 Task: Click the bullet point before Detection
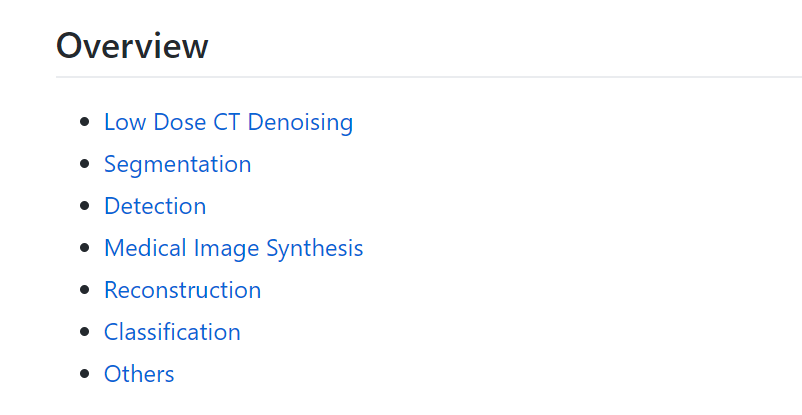[84, 207]
